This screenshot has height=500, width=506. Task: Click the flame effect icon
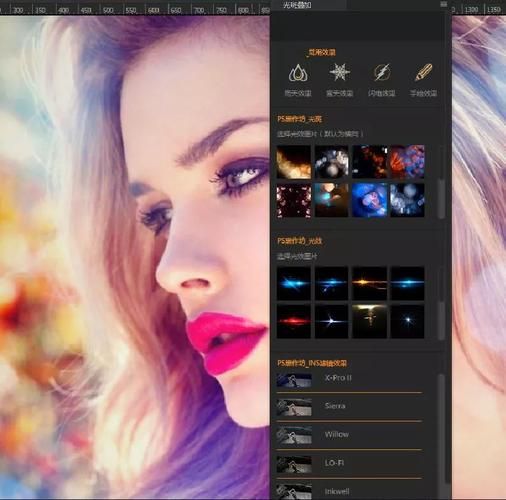click(x=298, y=73)
